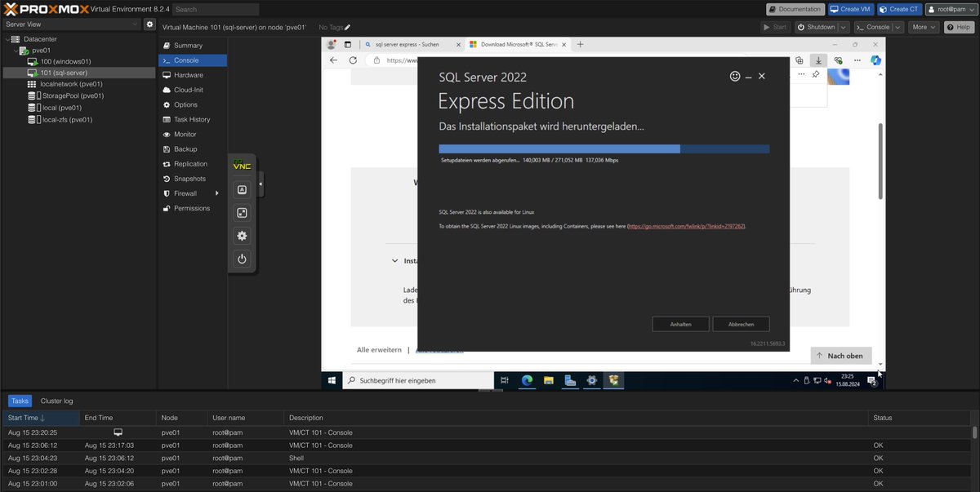Click the Edge back arrow in the VM

tap(333, 60)
